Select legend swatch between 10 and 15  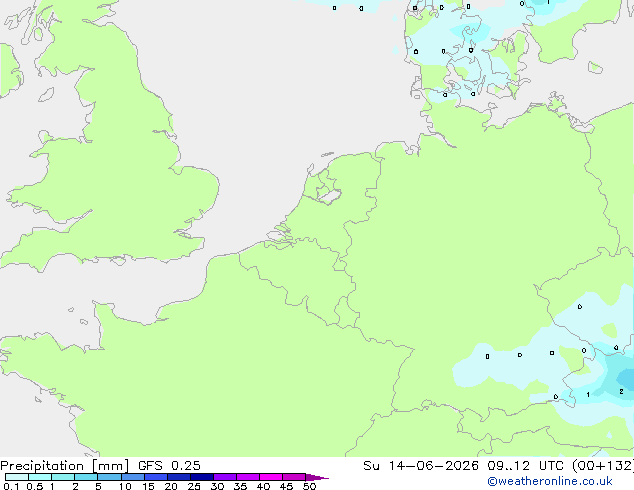click(133, 477)
